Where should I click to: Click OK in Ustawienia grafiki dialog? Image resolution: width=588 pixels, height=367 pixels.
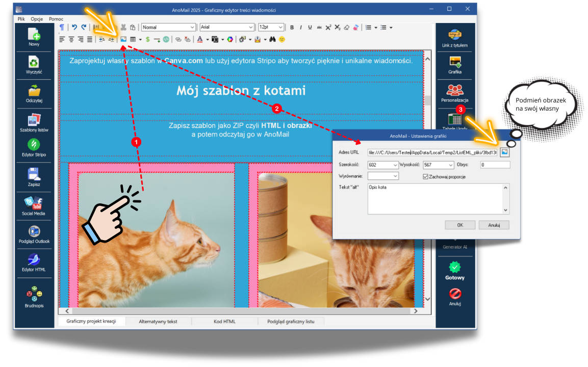point(460,225)
